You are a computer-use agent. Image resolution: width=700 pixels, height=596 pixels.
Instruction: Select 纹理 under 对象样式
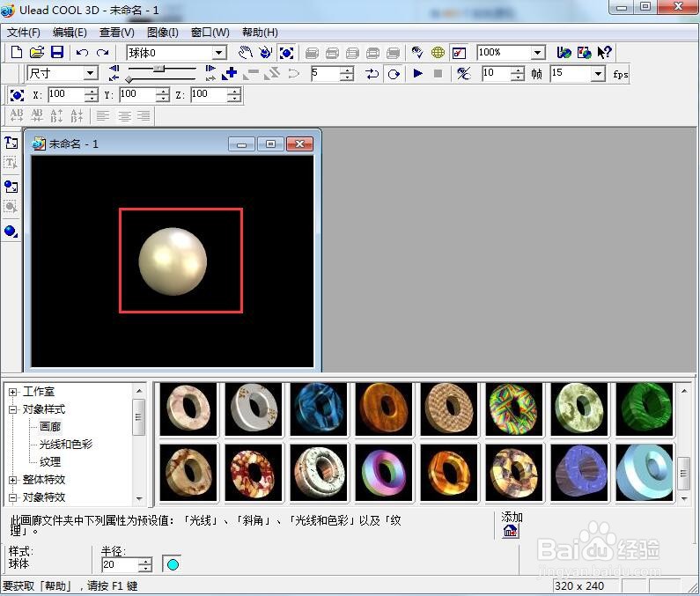coord(50,462)
